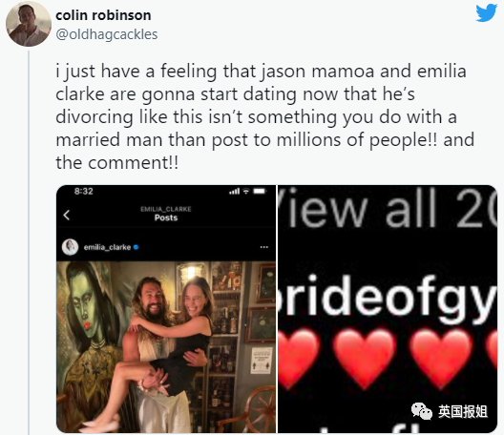Click the emilia_clarke username

point(107,247)
